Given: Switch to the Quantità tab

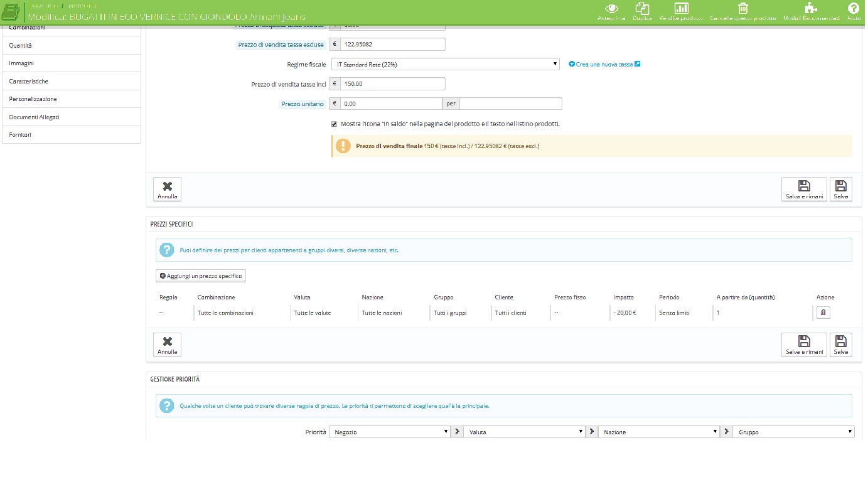Looking at the screenshot, I should click(x=71, y=46).
